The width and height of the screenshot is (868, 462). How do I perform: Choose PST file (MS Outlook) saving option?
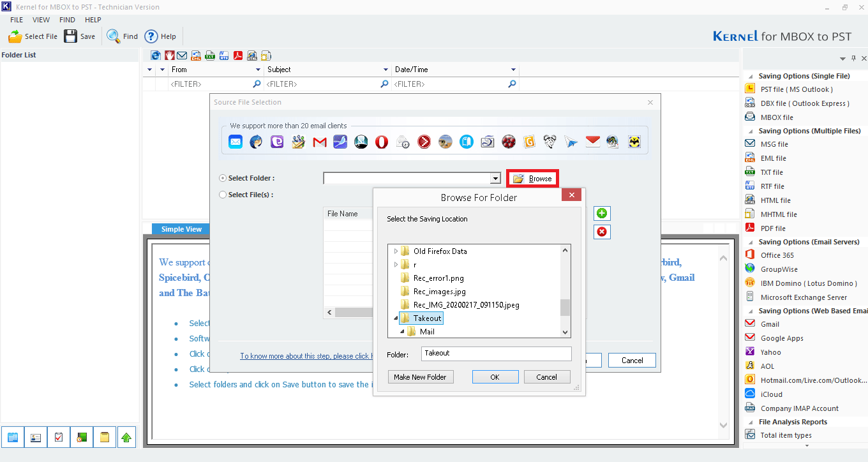tap(796, 89)
